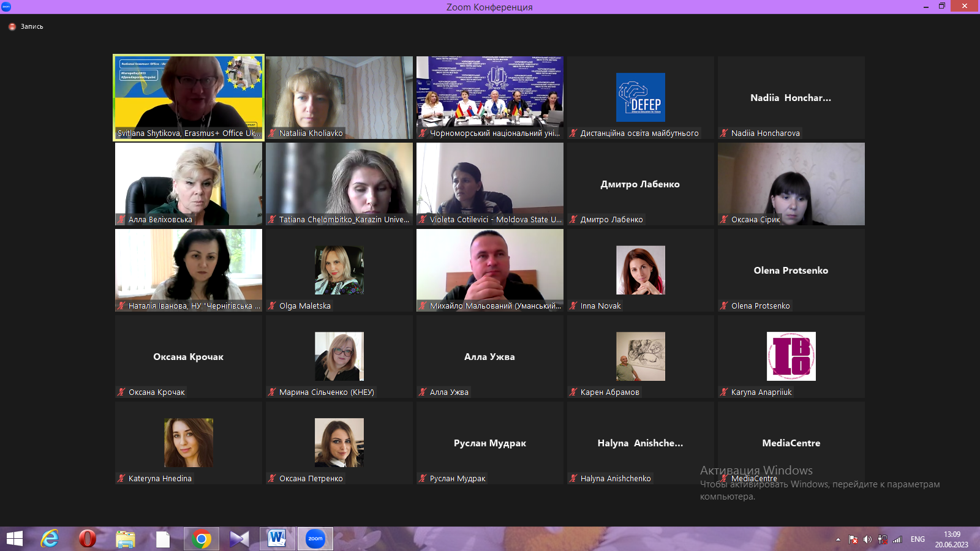Click the Zoom app taskbar icon
The height and width of the screenshot is (551, 980).
[315, 539]
